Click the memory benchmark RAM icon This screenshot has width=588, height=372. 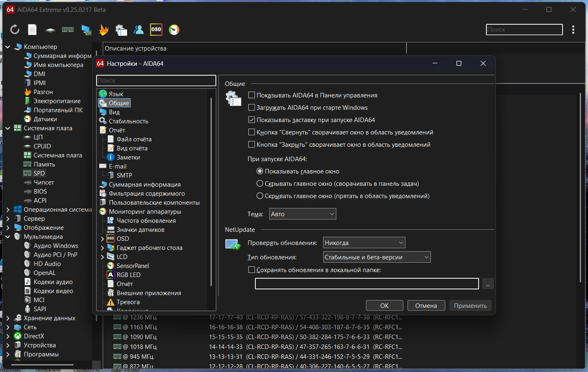[x=68, y=30]
